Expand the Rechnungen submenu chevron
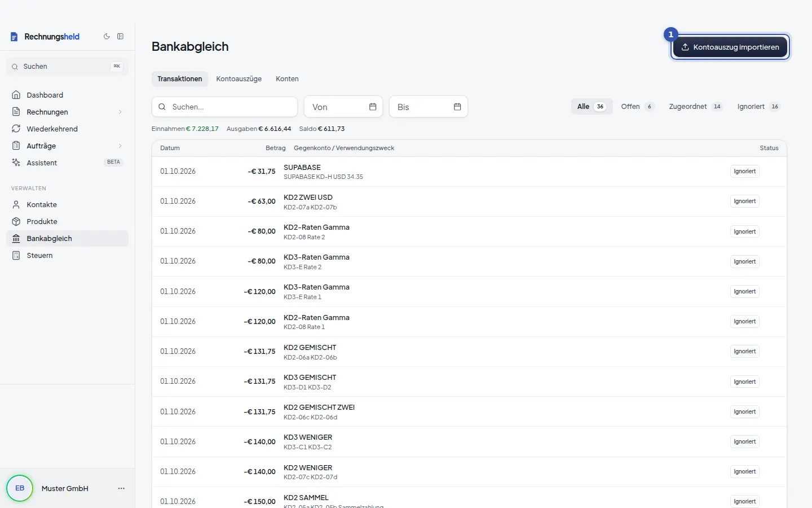Screen dimensions: 812x508 [120, 112]
